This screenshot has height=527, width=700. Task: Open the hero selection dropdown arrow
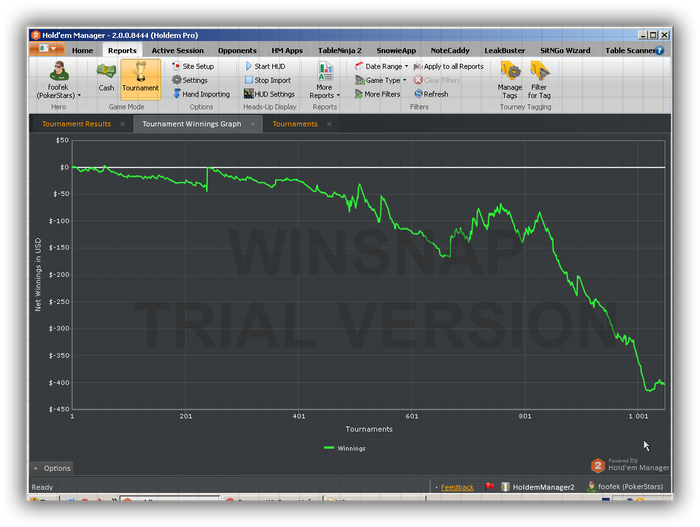79,95
